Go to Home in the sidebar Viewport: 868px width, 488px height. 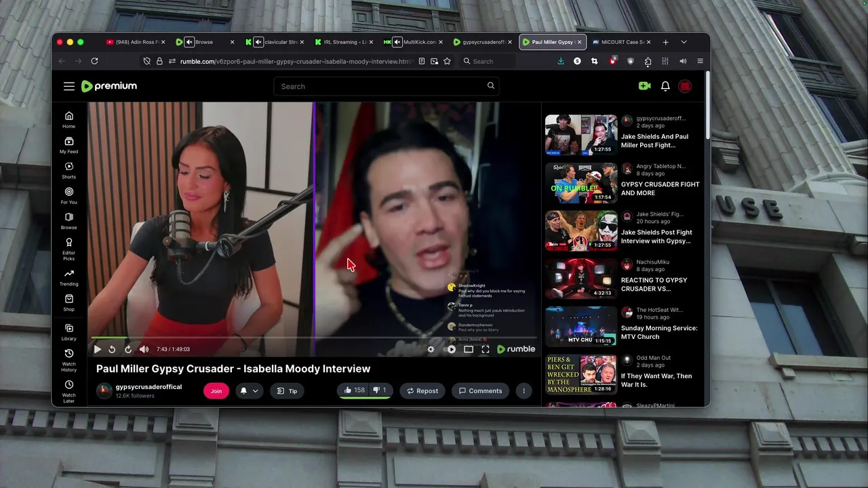69,120
